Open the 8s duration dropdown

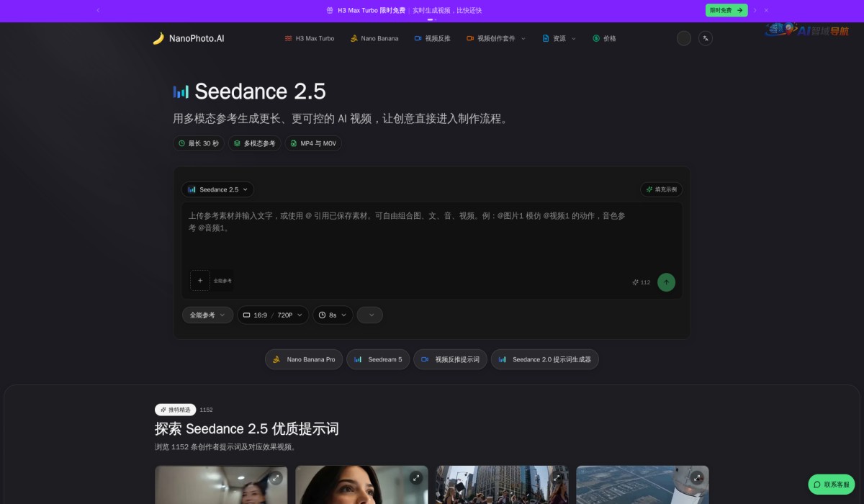[333, 315]
